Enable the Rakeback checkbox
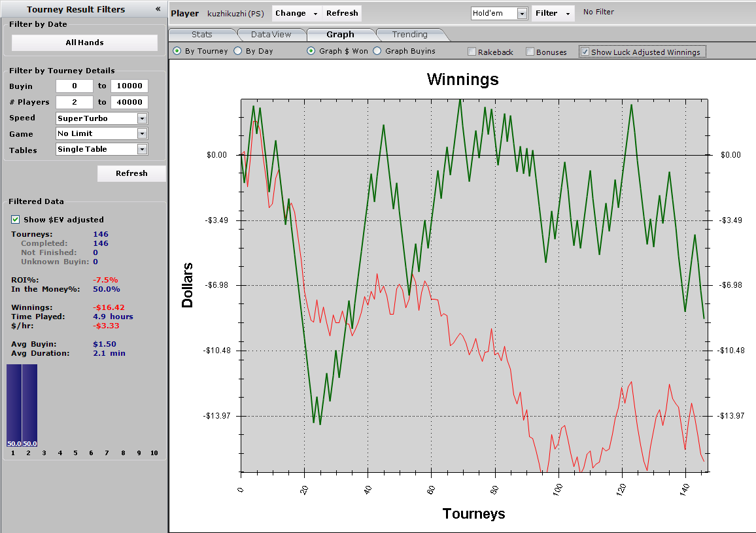756x533 pixels. [472, 52]
